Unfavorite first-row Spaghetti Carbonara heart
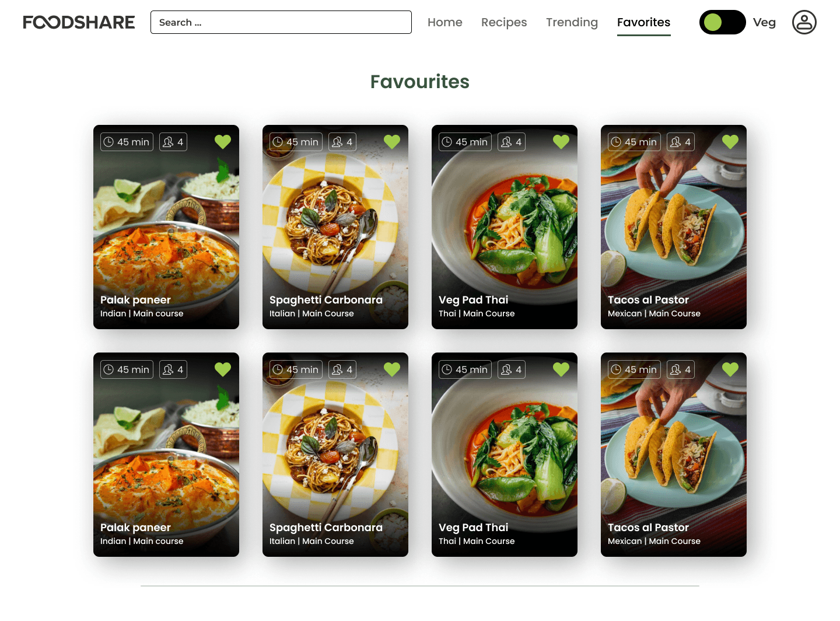Viewport: 840px width, 621px height. point(392,142)
